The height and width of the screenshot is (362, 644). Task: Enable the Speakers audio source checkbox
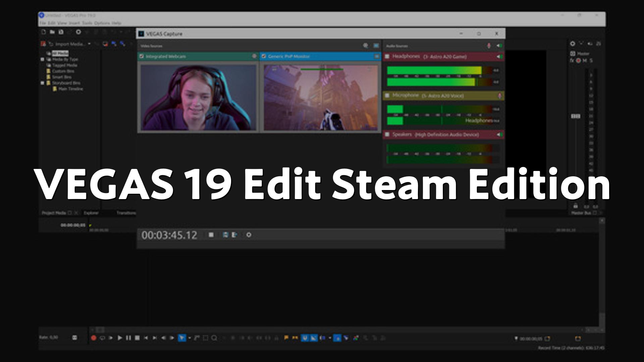[387, 134]
